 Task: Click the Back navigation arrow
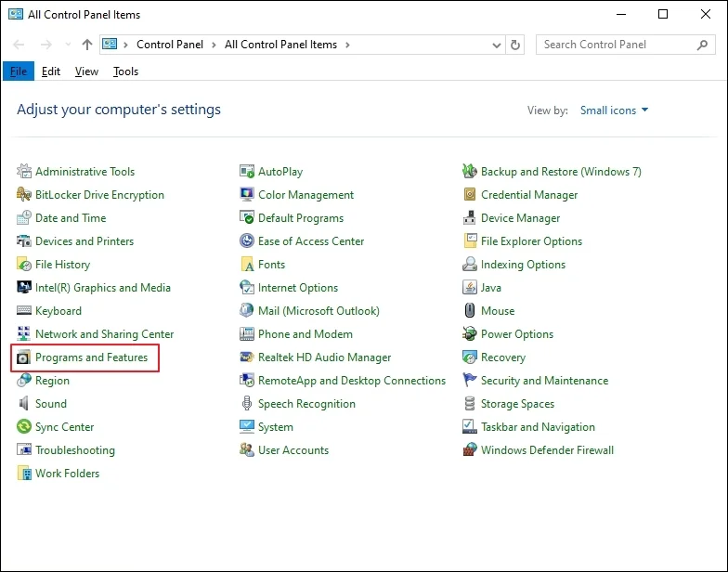[19, 45]
